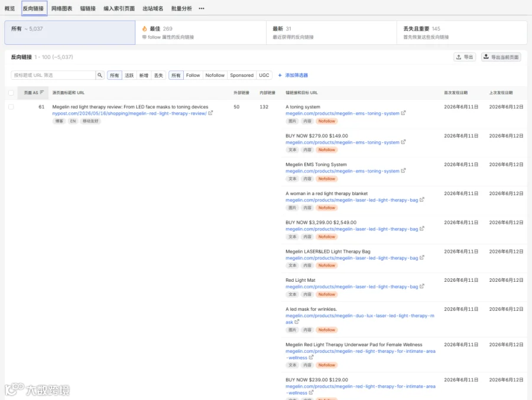The height and width of the screenshot is (400, 532).
Task: Open the 概览 tab
Action: point(9,8)
